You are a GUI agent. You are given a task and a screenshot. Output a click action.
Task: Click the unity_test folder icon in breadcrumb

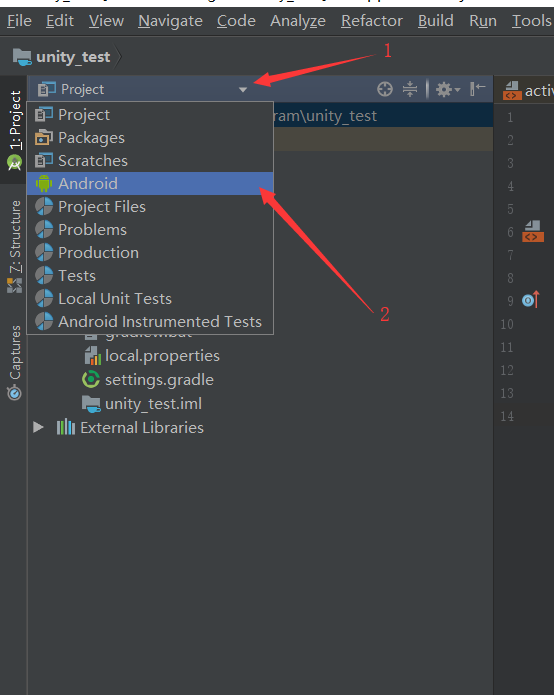pyautogui.click(x=22, y=57)
